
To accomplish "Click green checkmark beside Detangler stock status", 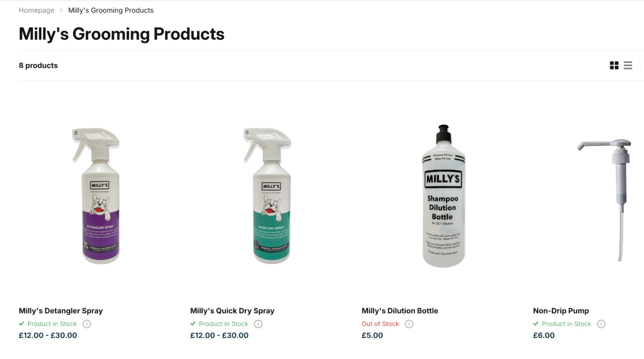I will click(x=21, y=324).
